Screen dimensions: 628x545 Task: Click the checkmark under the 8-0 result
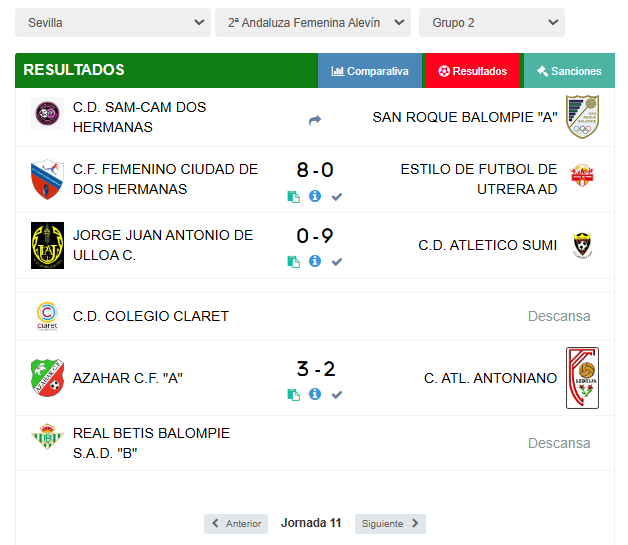pyautogui.click(x=337, y=197)
